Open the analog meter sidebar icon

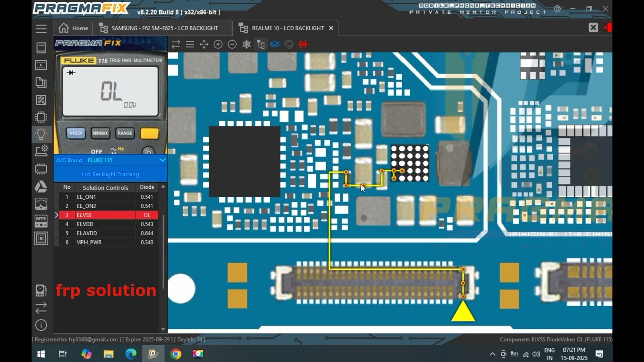(41, 204)
